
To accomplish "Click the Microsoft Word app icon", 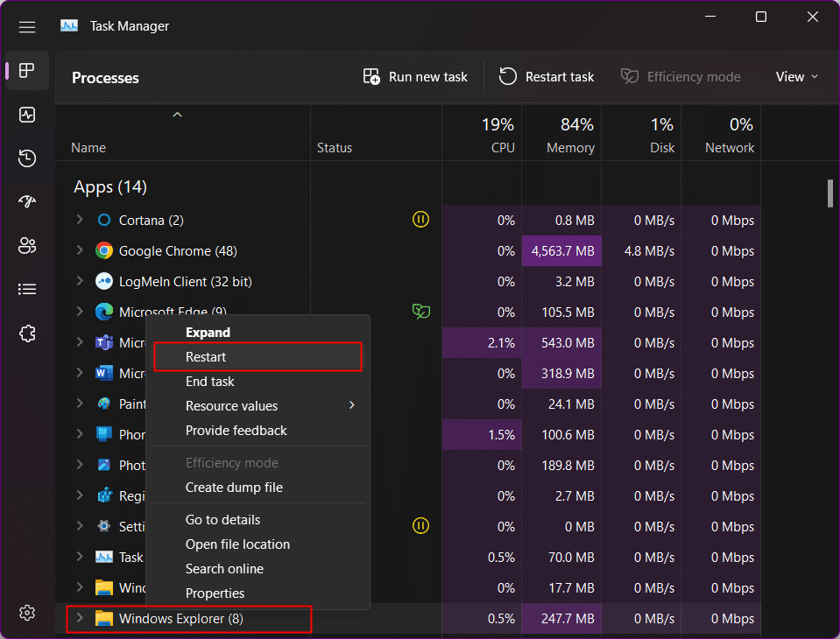I will (104, 373).
